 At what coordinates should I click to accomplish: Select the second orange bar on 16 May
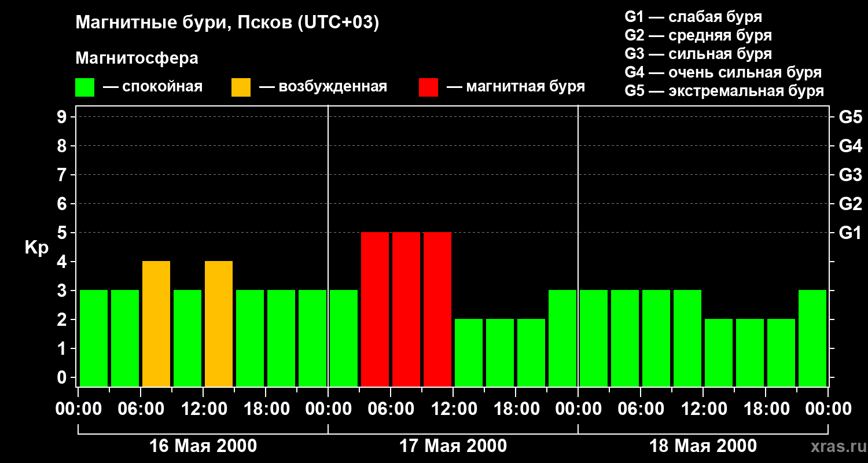point(219,324)
